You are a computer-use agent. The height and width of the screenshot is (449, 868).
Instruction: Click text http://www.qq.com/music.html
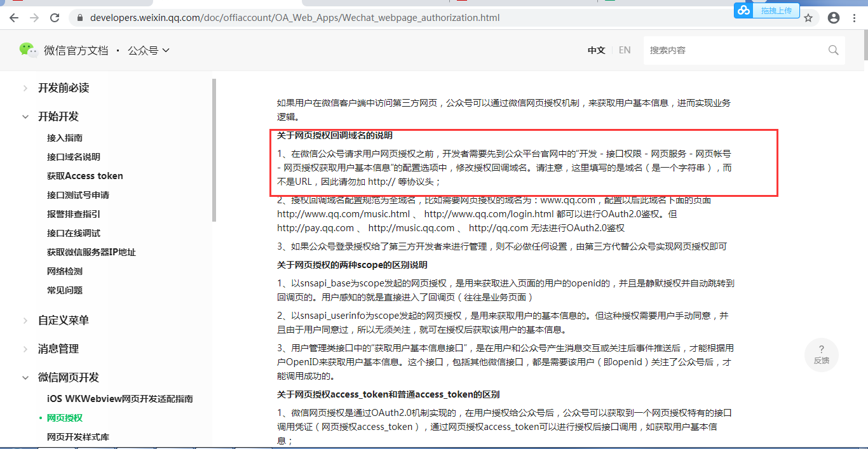click(x=344, y=215)
